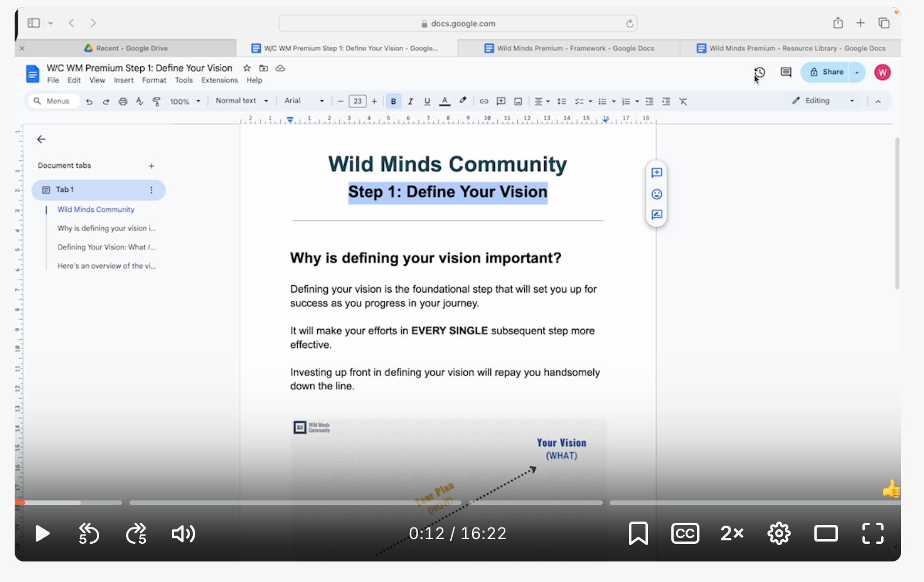Open options for Tab 1

(151, 190)
